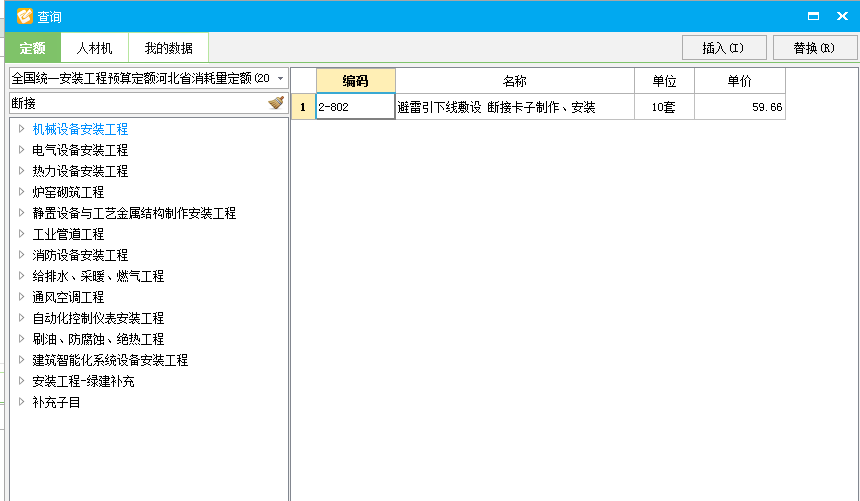The image size is (860, 501).
Task: Expand the 补充子目 node arrow
Action: pos(21,402)
